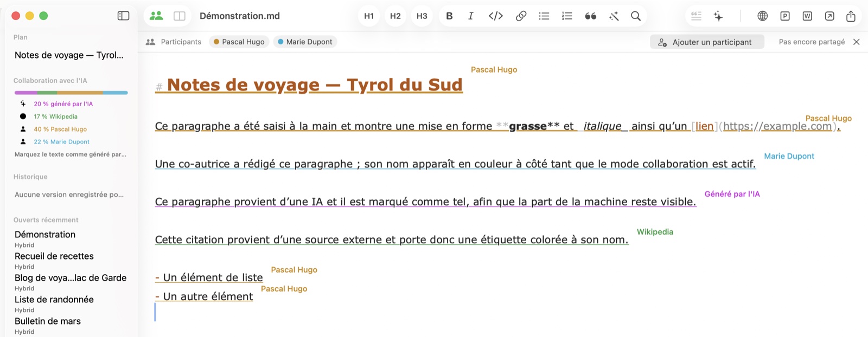The image size is (868, 337).
Task: Click the black circle Wikipedia source icon
Action: [23, 116]
